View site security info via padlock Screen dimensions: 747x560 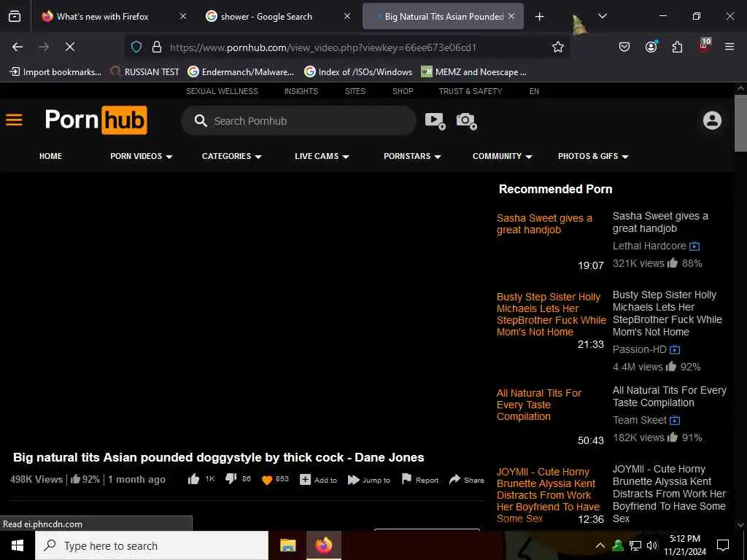click(x=156, y=47)
